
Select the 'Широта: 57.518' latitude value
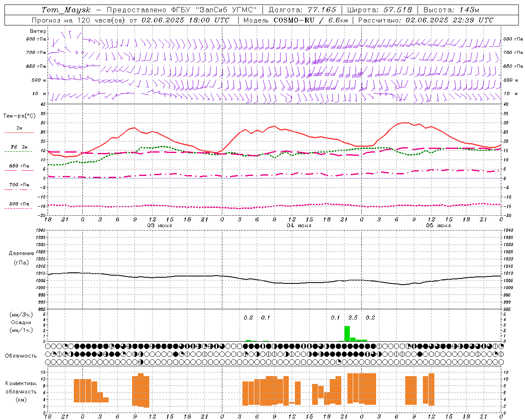[379, 10]
